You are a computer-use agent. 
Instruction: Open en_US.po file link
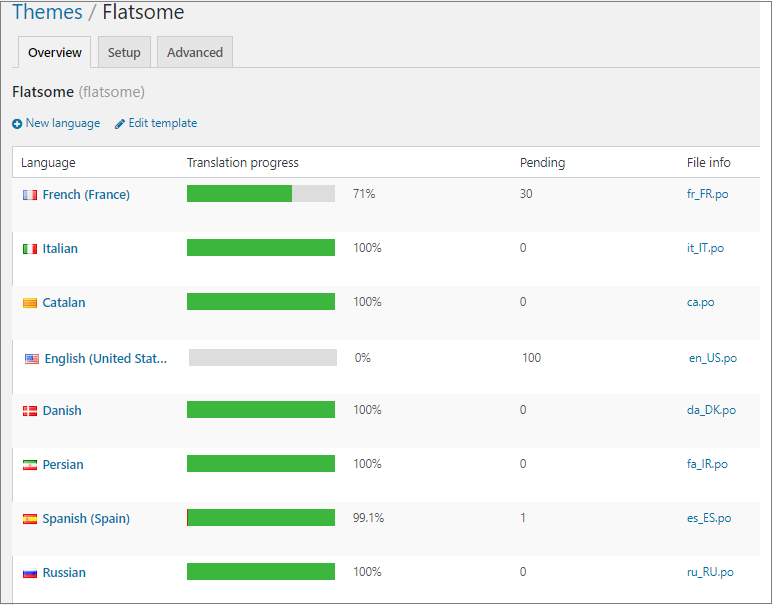point(713,358)
